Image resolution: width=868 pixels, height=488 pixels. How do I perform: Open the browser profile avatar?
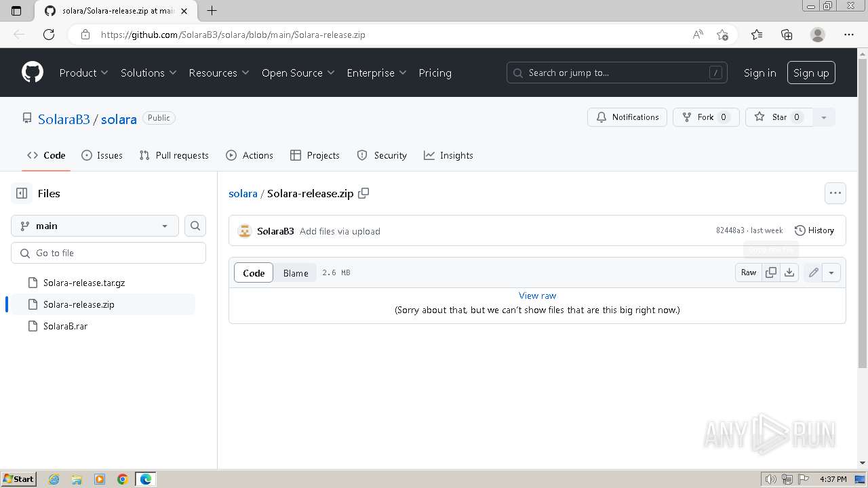click(818, 35)
